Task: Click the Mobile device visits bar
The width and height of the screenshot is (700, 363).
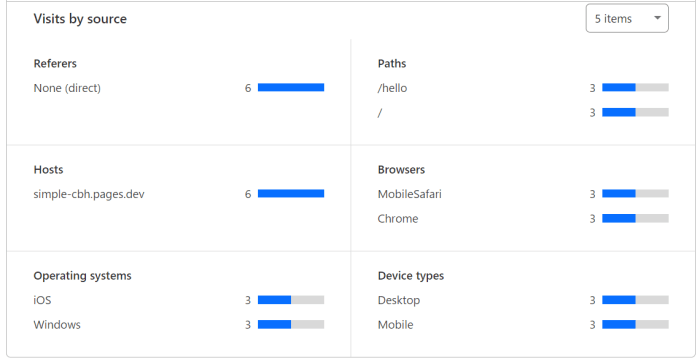Action: click(635, 325)
